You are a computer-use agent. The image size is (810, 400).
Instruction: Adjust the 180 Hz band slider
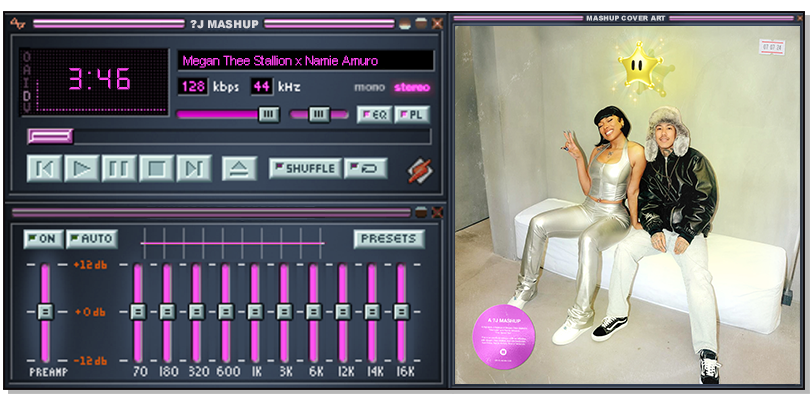tap(167, 312)
